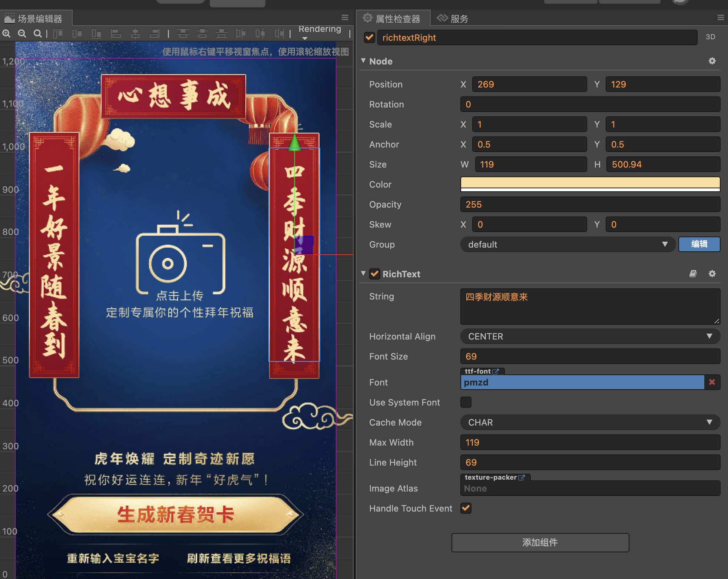Click the blue 编辑 group button

(x=699, y=244)
